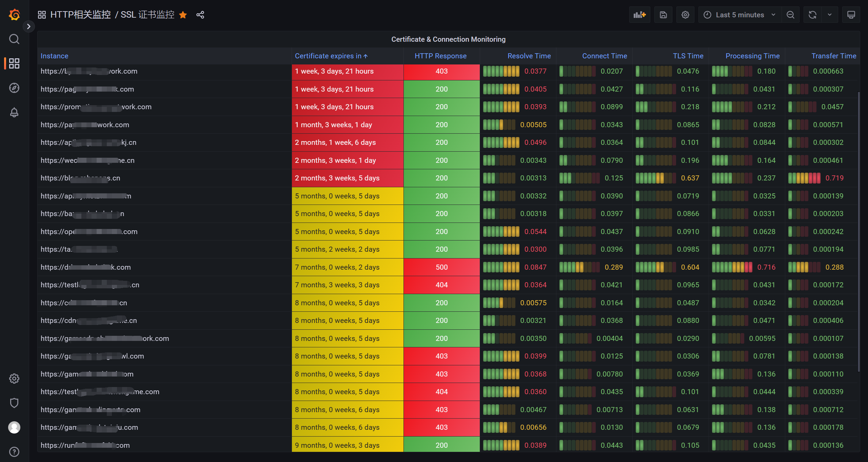The width and height of the screenshot is (868, 462).
Task: Click the 0.00404 connect time value
Action: tap(609, 339)
